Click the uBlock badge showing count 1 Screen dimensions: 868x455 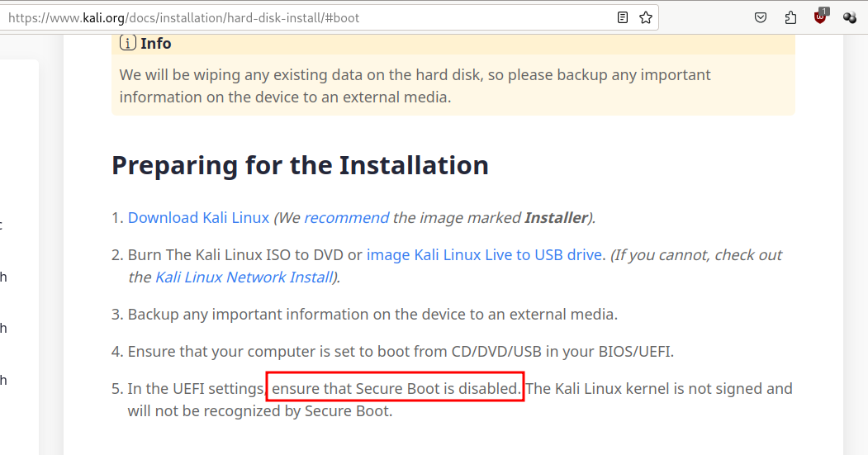click(x=824, y=11)
